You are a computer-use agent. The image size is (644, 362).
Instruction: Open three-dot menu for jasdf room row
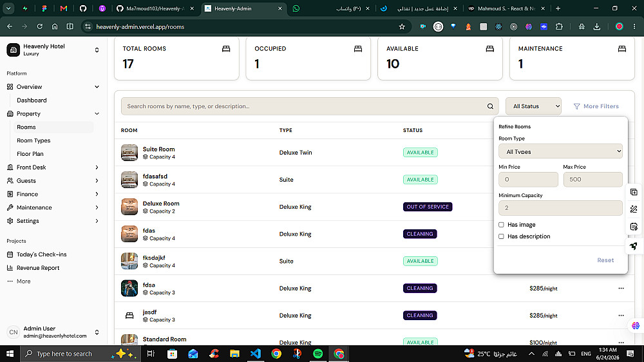click(x=621, y=316)
